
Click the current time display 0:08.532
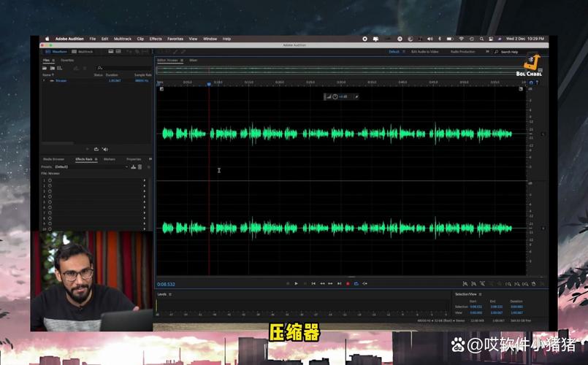click(x=166, y=284)
